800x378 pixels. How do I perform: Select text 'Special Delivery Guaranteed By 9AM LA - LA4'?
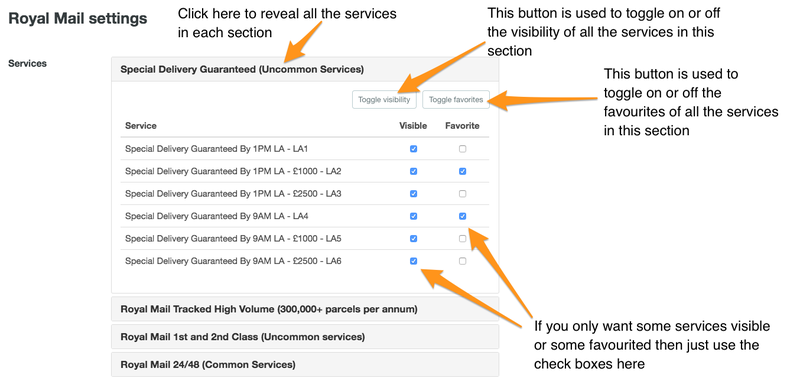pos(217,216)
